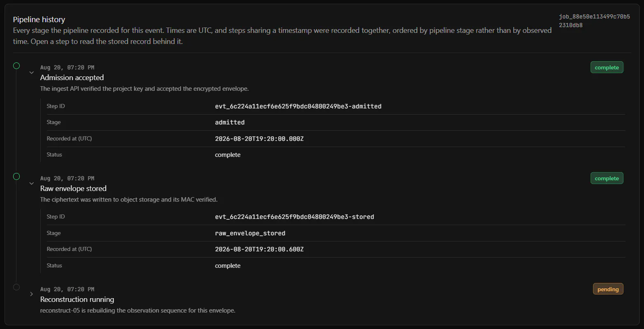Expand the Reconstruction running step chevron
The image size is (644, 329).
pos(32,294)
